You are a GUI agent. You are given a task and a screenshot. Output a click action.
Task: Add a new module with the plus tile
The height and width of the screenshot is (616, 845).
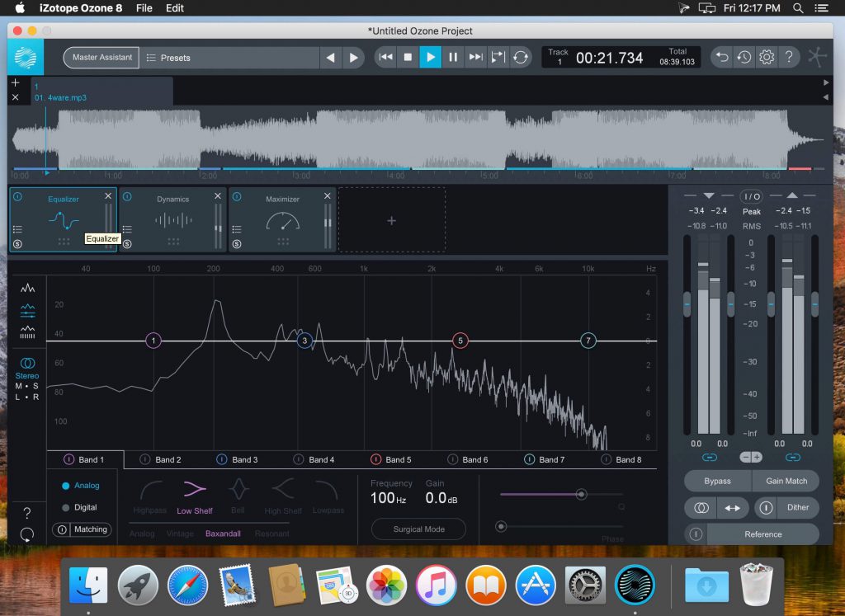tap(392, 220)
